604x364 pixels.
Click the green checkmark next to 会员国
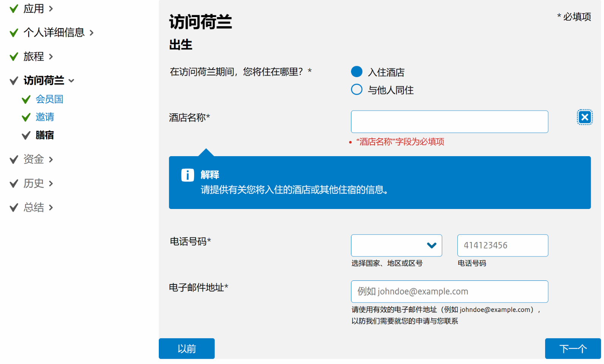[x=26, y=100]
